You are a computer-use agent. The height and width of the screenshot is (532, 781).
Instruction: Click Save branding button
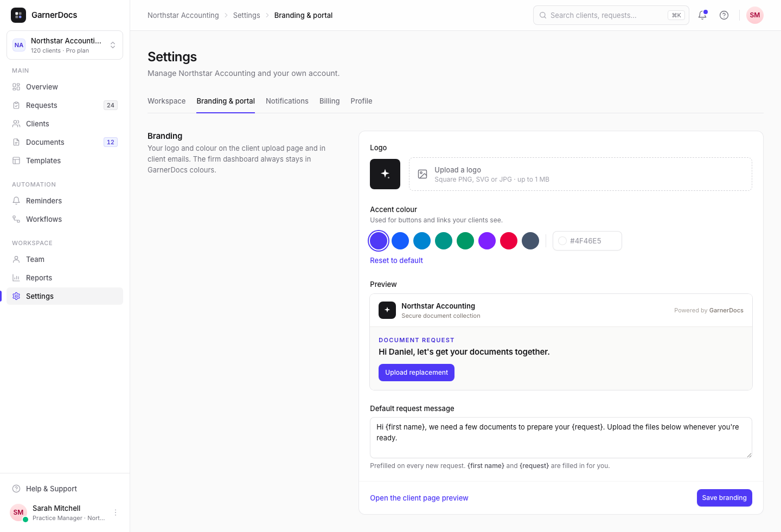725,498
